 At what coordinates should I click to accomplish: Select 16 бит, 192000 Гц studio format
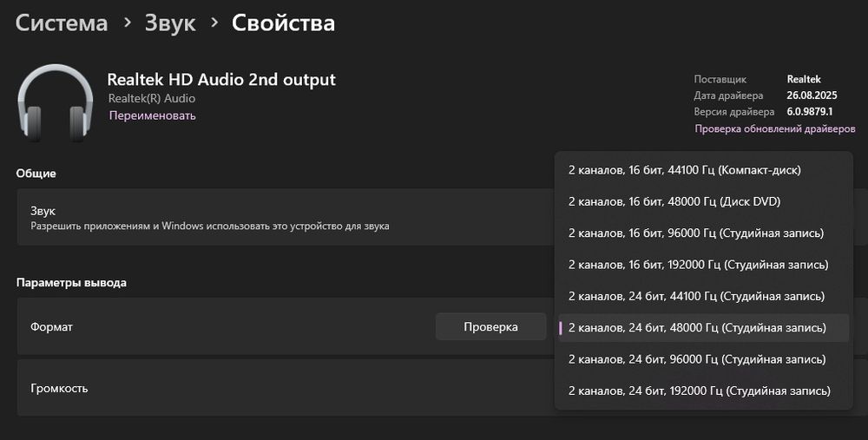[698, 264]
